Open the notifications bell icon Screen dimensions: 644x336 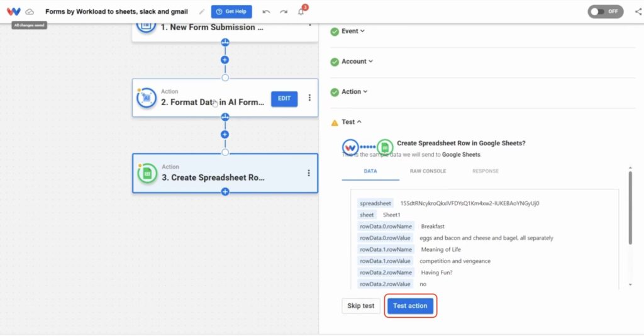pos(301,11)
